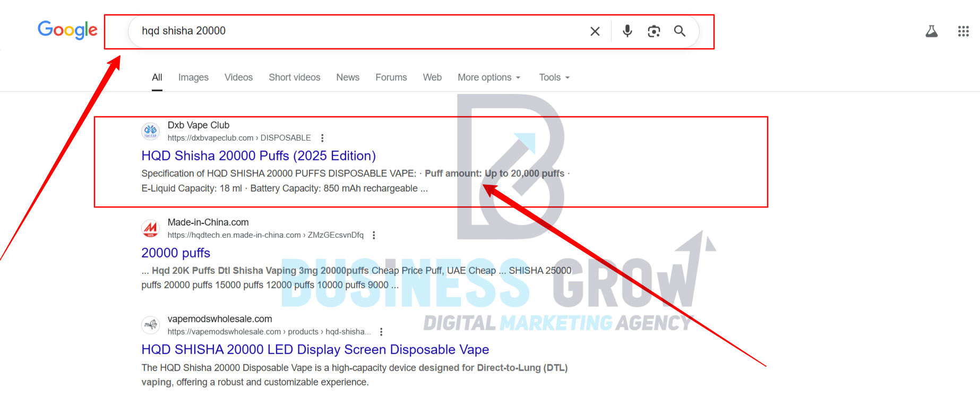980x404 pixels.
Task: Submit search with magnifying glass icon
Action: pos(680,31)
